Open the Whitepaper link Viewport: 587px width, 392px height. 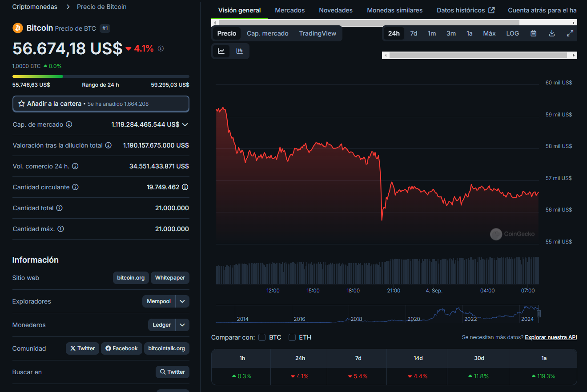170,278
